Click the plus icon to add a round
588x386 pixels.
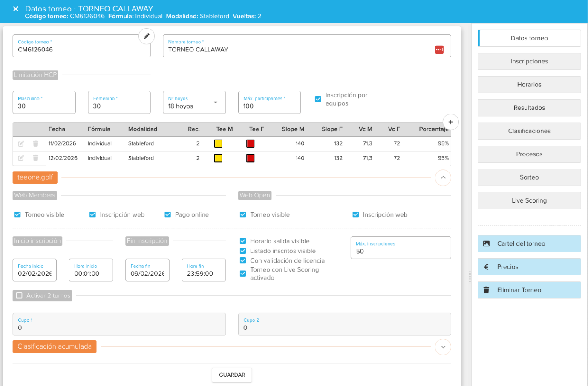point(450,122)
